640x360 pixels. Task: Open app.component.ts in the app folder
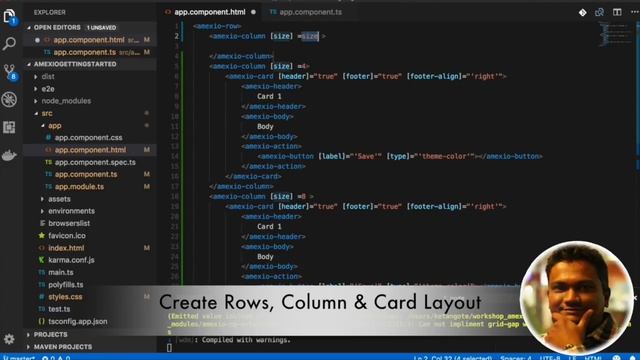86,174
